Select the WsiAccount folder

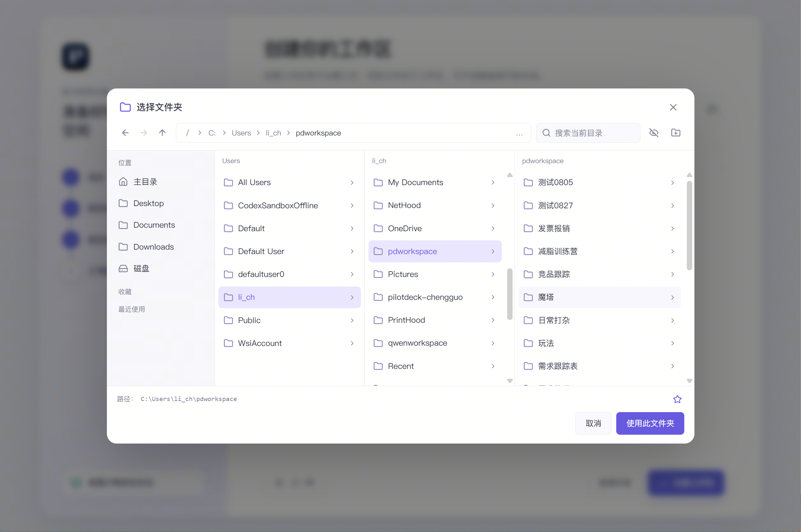point(289,343)
